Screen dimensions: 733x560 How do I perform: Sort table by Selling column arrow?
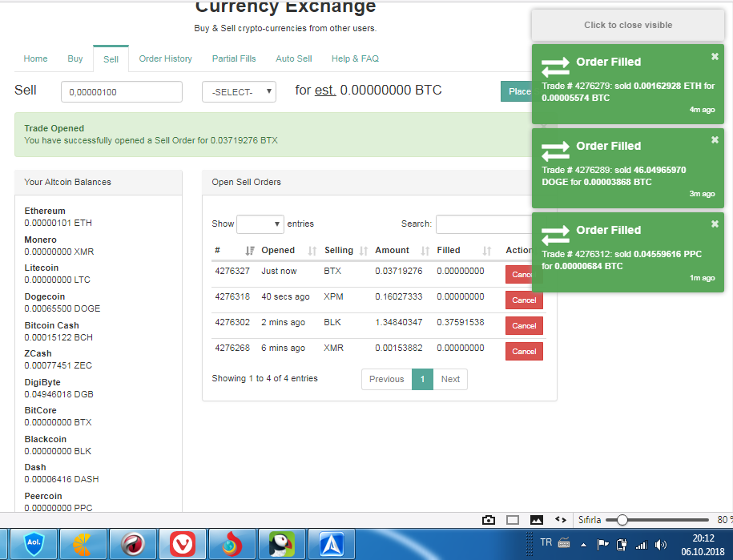[364, 251]
